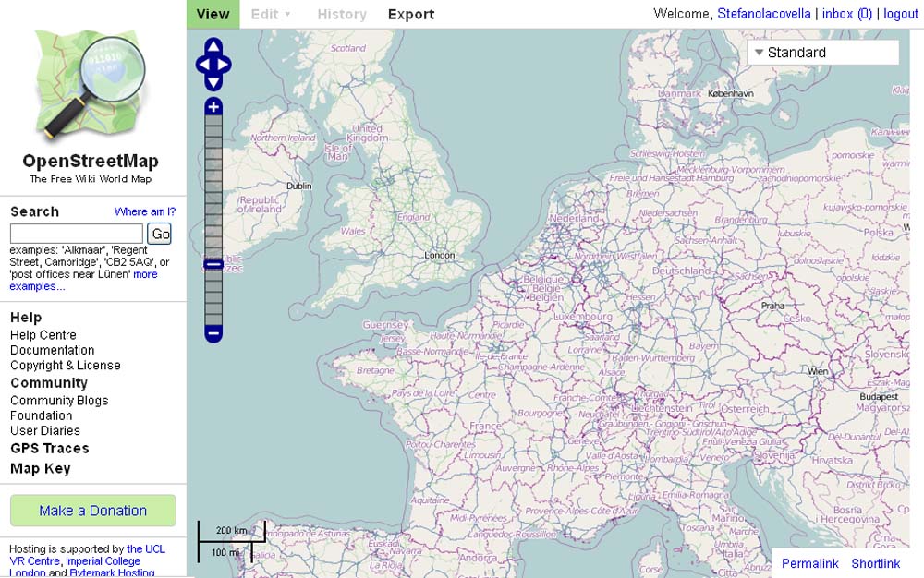Open the Help Centre link
This screenshot has height=578, width=924.
[43, 335]
